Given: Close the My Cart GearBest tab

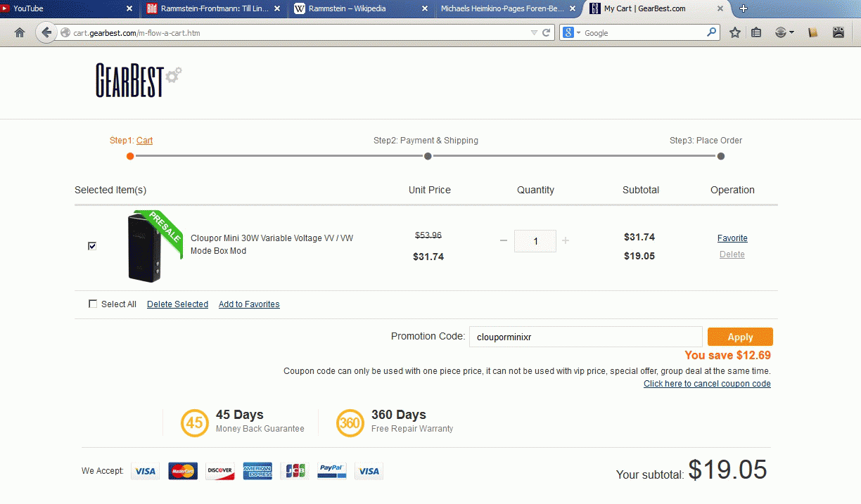Looking at the screenshot, I should coord(720,8).
